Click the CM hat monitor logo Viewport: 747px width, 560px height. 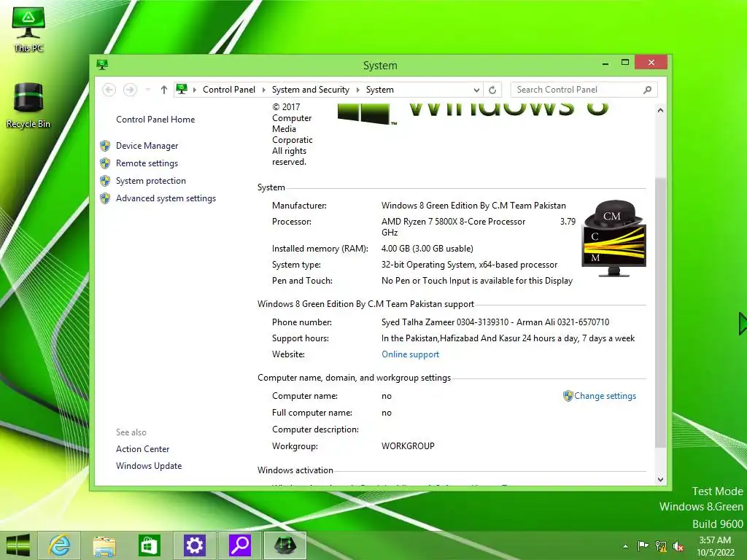tap(614, 238)
